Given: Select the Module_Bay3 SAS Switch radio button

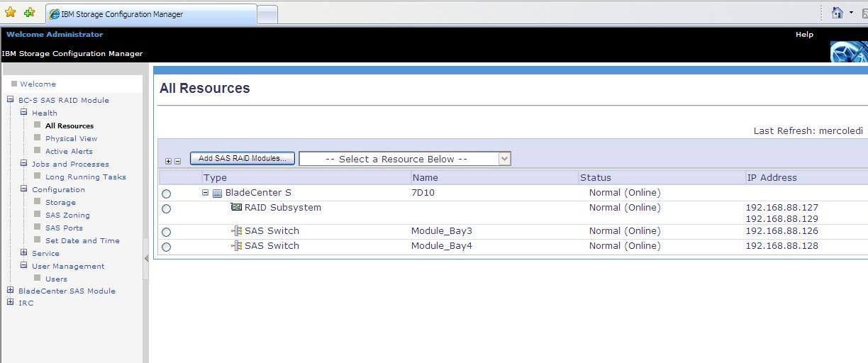Looking at the screenshot, I should pyautogui.click(x=167, y=232).
